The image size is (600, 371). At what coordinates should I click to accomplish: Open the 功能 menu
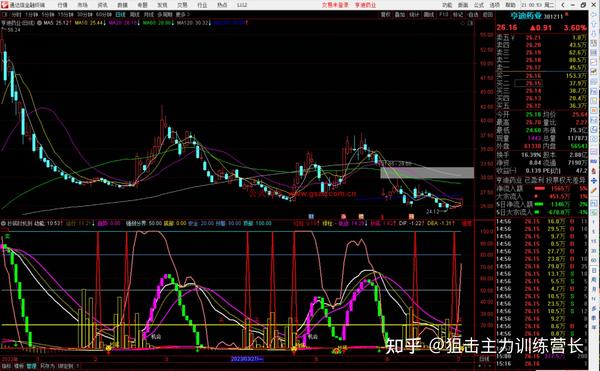point(447,5)
